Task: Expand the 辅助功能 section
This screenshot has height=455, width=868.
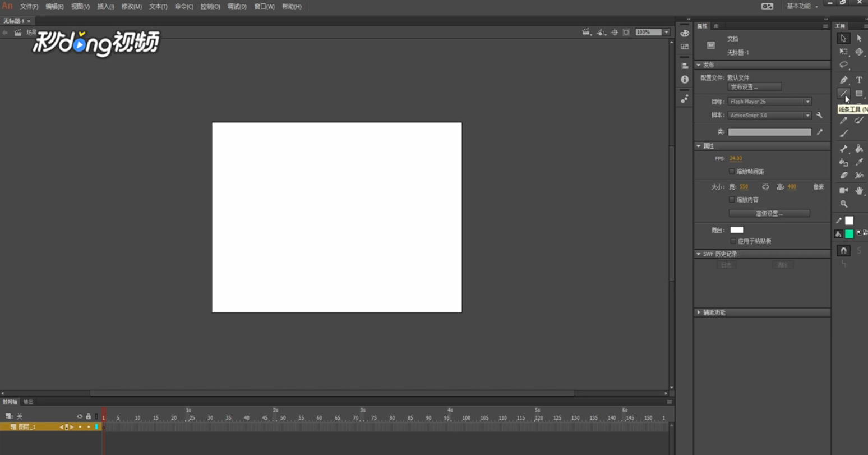Action: click(x=699, y=312)
